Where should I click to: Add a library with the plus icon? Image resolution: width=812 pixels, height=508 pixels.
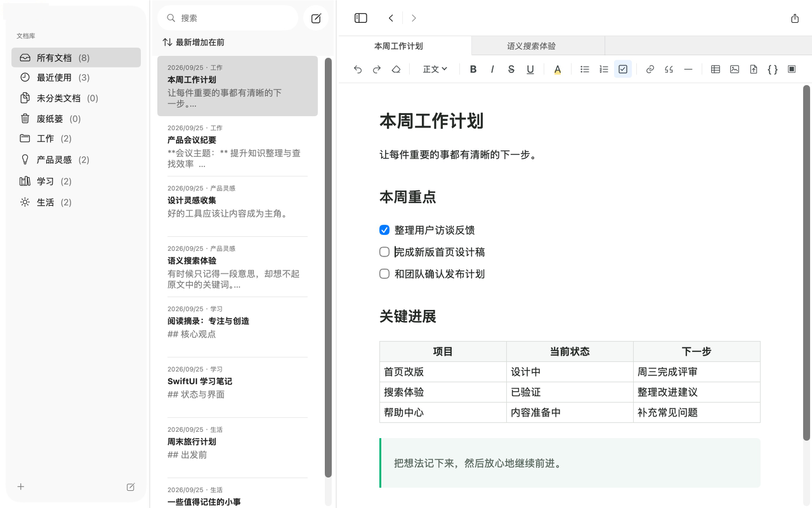[21, 487]
